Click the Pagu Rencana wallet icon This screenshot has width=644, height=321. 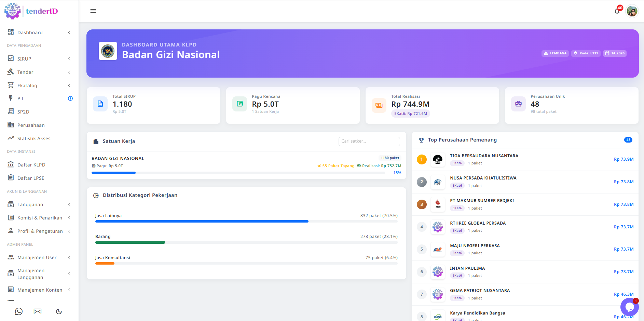click(x=239, y=104)
